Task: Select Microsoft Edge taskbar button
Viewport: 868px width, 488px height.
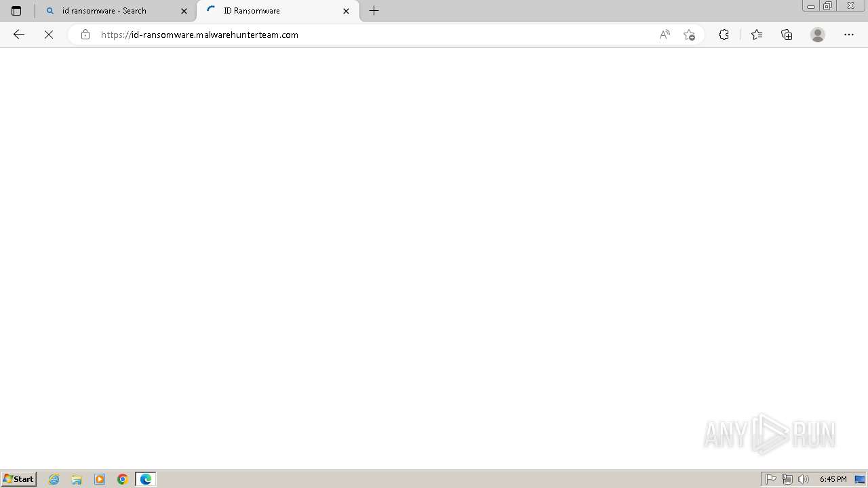Action: point(146,479)
